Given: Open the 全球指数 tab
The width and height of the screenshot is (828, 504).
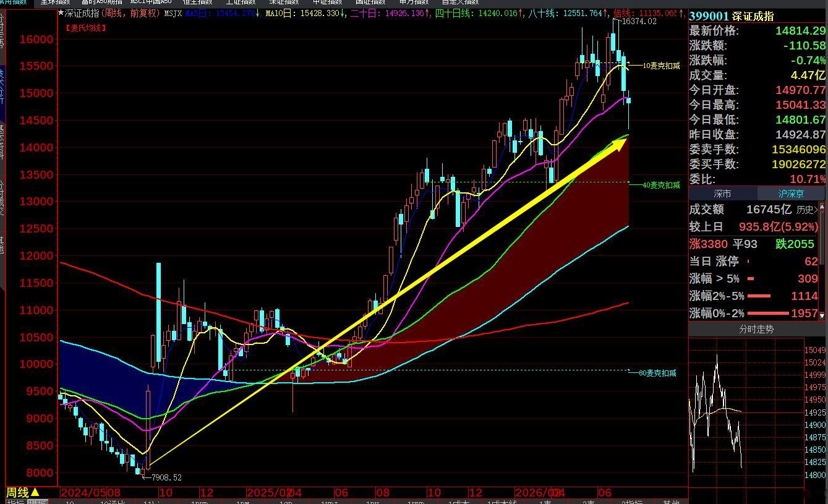Looking at the screenshot, I should click(x=55, y=2).
